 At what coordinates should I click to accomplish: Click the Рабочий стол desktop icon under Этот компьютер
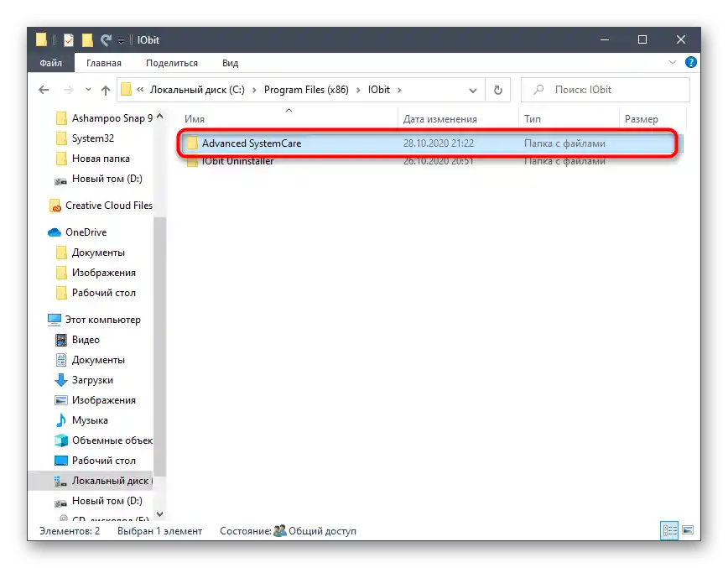pos(61,461)
